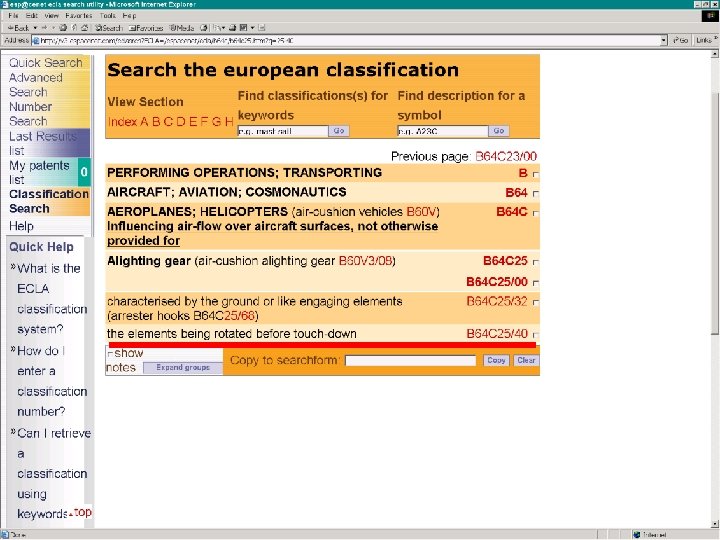720x540 pixels.
Task: Open the Edit icon's dropdown arrow
Action: click(253, 28)
